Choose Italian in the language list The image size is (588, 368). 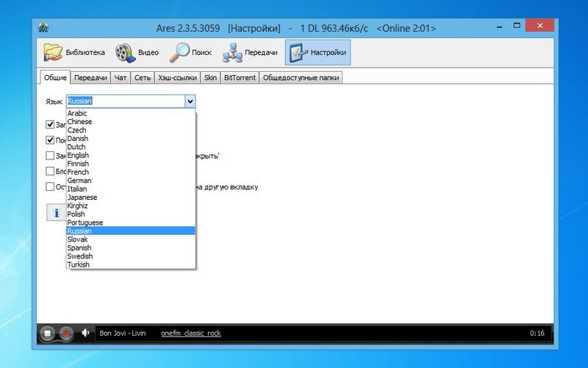point(131,189)
